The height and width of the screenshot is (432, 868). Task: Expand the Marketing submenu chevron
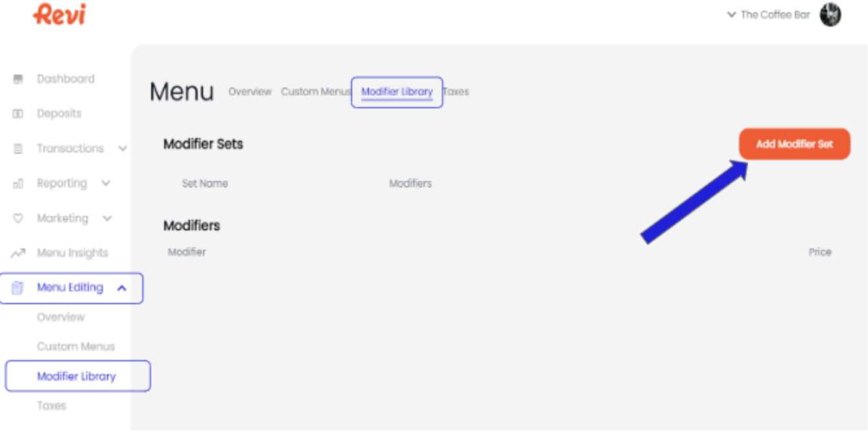107,218
